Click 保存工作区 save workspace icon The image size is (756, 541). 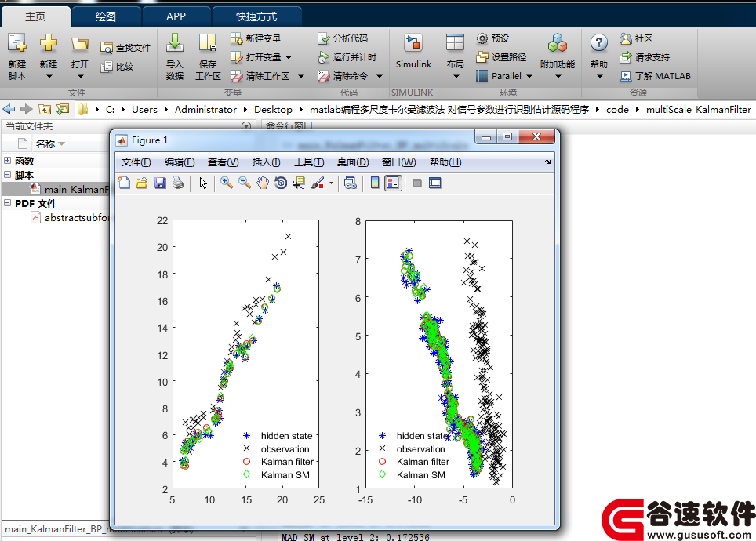(x=208, y=43)
